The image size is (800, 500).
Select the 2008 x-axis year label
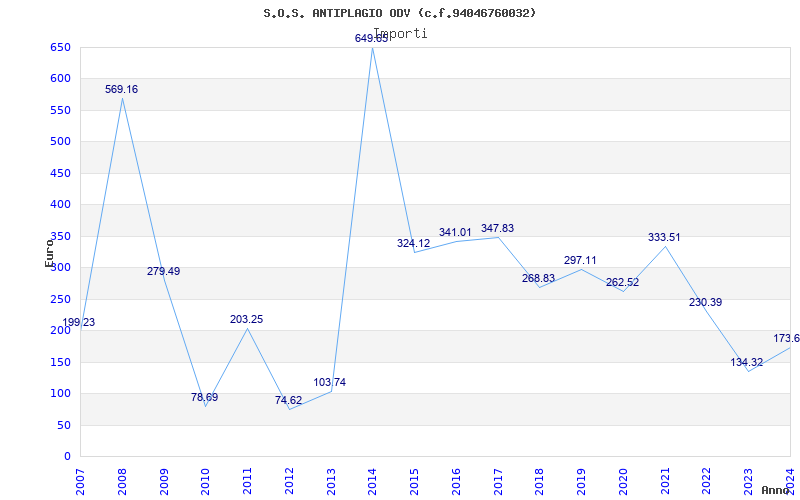(122, 482)
